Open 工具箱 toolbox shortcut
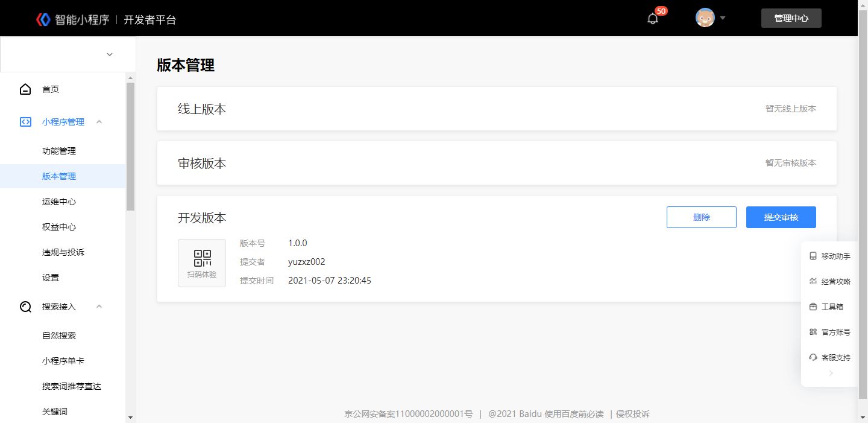Screen dimensions: 868x423 tap(826, 307)
